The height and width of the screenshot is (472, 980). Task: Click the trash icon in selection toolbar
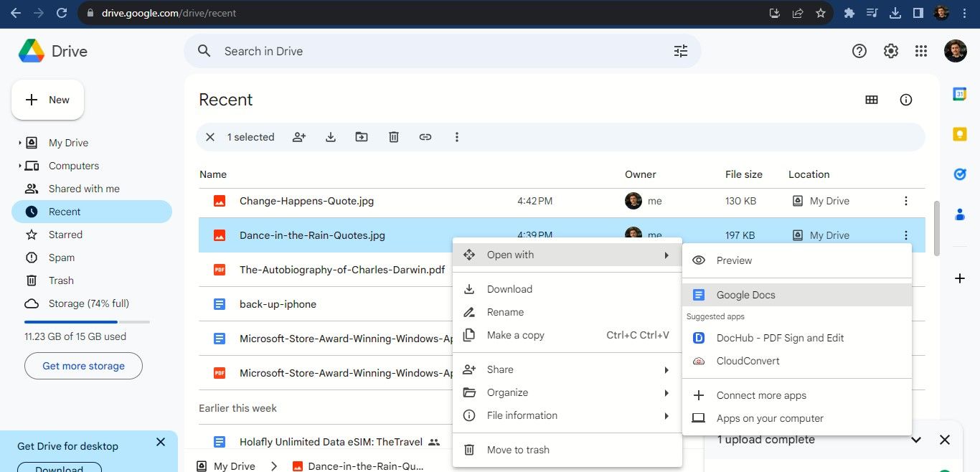[x=394, y=137]
